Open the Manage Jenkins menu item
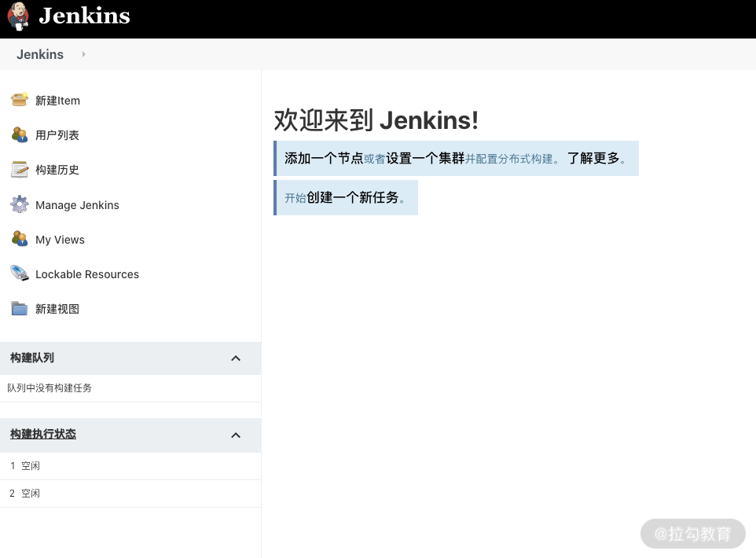Image resolution: width=756 pixels, height=558 pixels. (77, 205)
